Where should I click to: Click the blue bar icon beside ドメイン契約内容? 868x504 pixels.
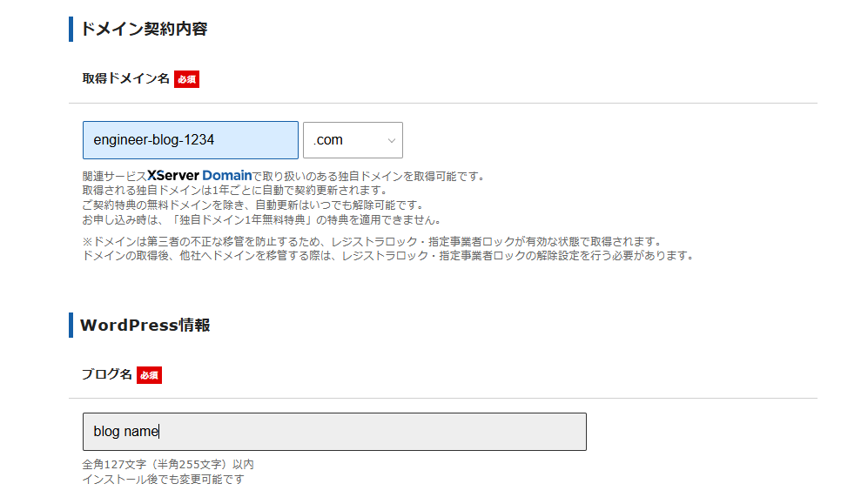click(x=71, y=29)
